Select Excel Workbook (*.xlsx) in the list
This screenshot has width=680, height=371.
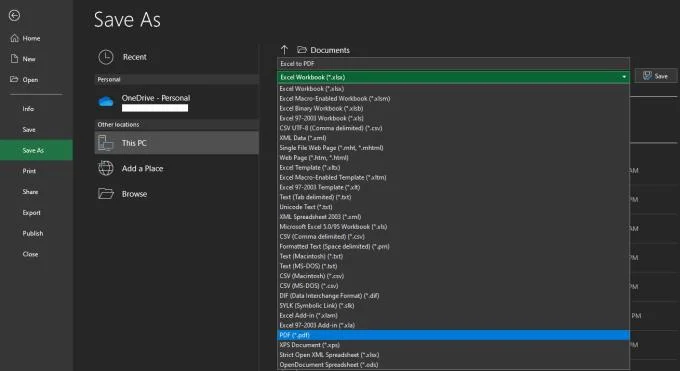point(453,89)
